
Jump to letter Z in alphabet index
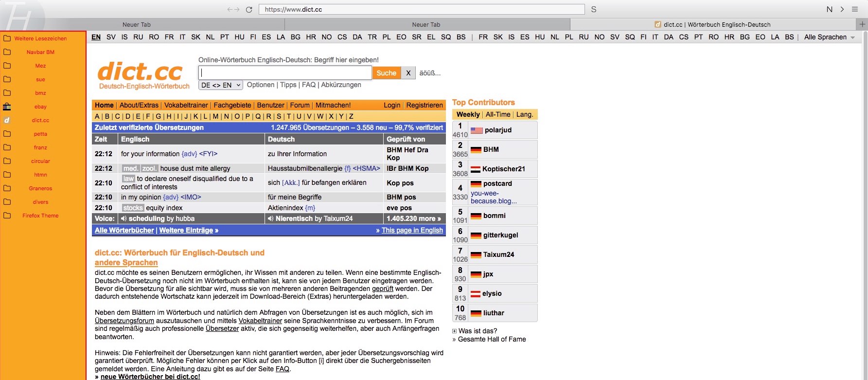351,117
